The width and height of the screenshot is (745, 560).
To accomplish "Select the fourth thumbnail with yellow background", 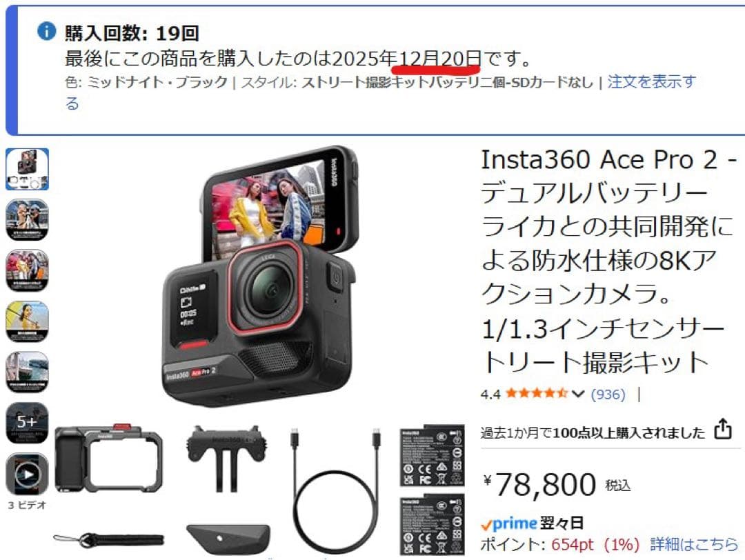I will point(27,321).
